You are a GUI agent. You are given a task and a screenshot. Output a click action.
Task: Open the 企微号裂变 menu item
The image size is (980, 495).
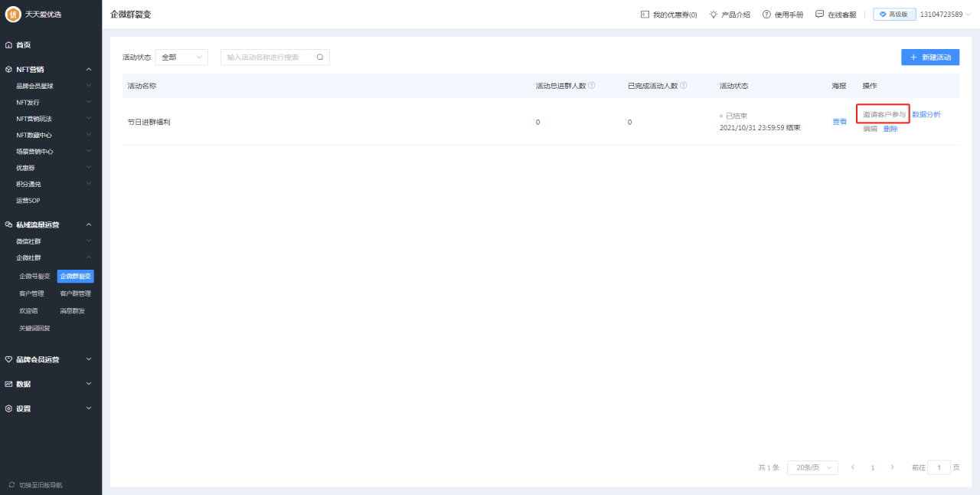[x=34, y=277]
